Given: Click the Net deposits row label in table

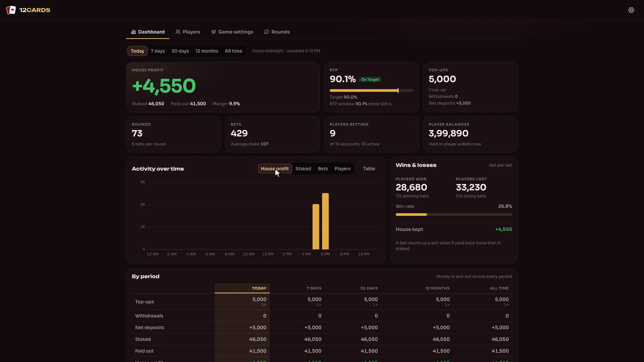Looking at the screenshot, I should pyautogui.click(x=150, y=327).
